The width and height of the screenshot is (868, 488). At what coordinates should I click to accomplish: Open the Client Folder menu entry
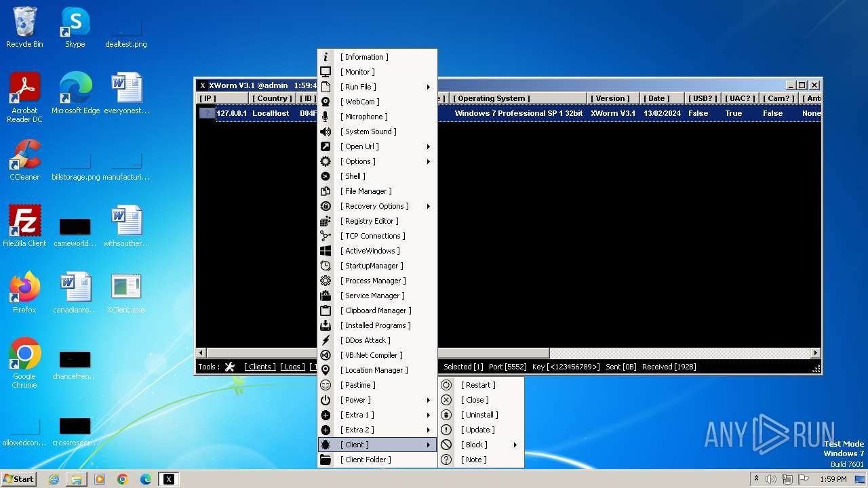tap(377, 460)
